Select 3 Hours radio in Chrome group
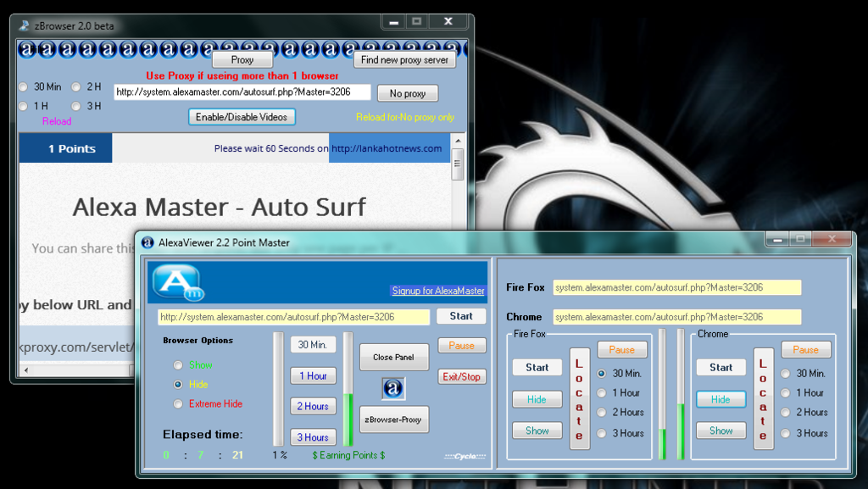This screenshot has height=489, width=868. (786, 433)
